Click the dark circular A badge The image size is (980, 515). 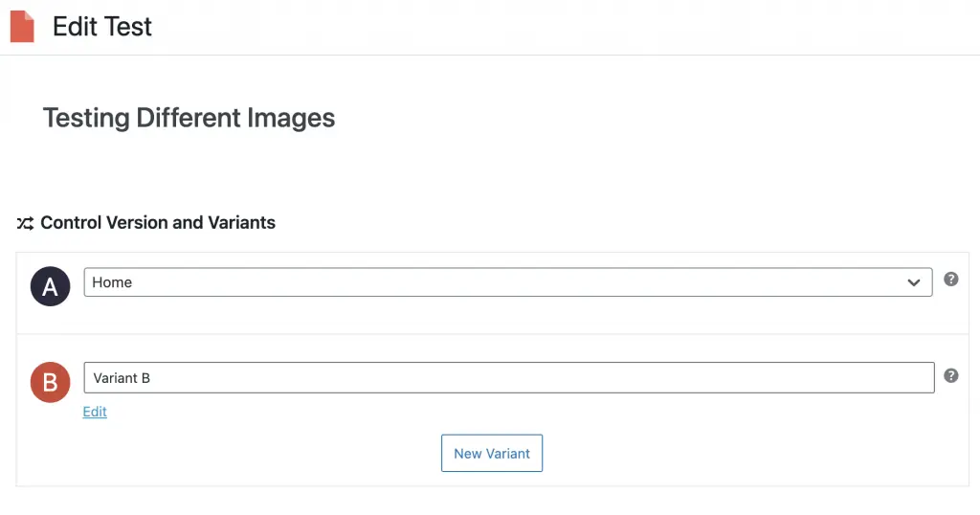50,286
